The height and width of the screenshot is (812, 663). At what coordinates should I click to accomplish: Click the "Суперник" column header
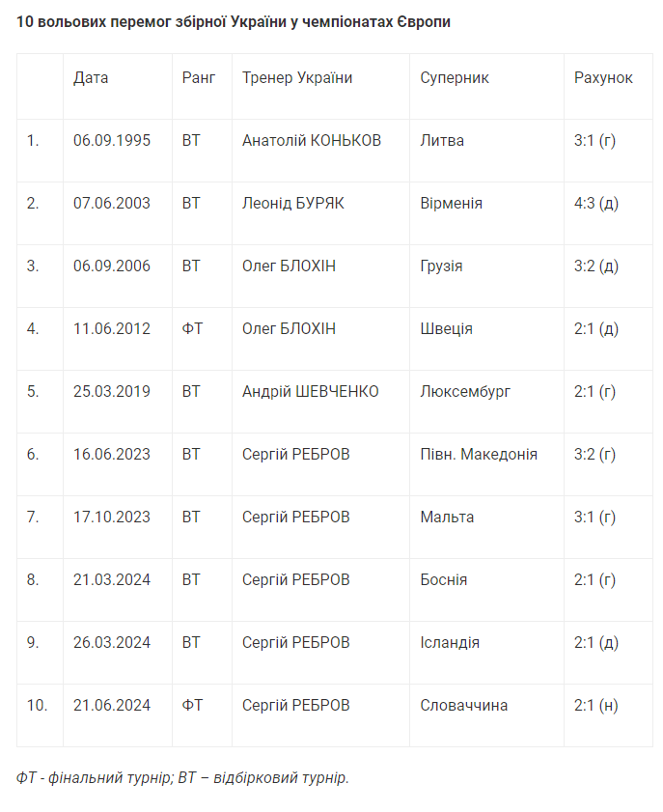[x=455, y=78]
